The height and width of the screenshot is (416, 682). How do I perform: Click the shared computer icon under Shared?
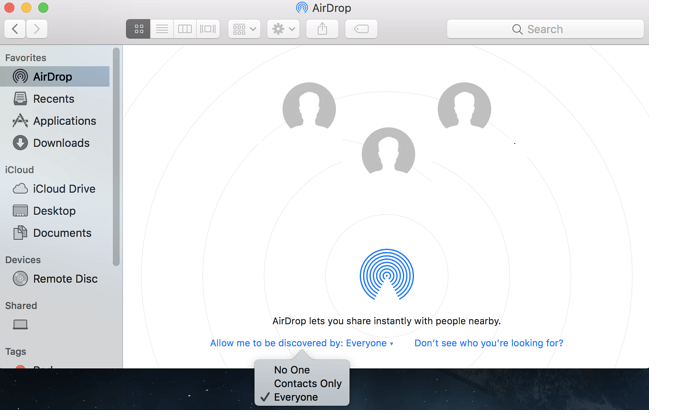tap(20, 325)
